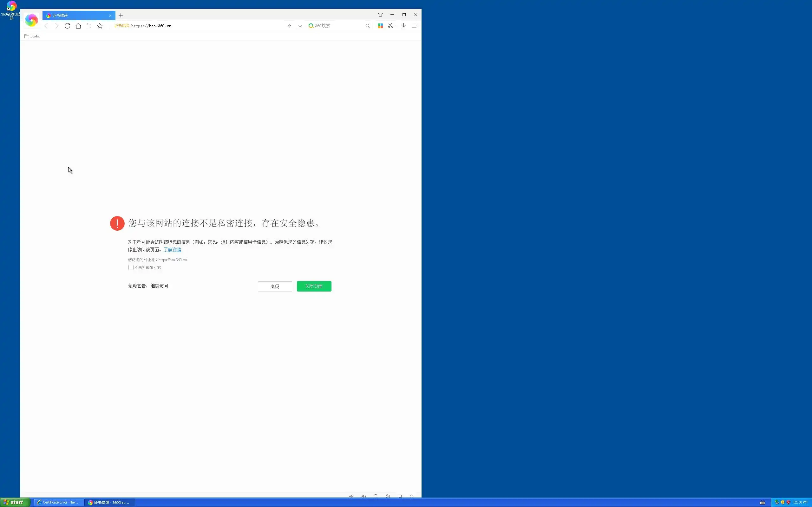Click the colorful extensions grid icon
The height and width of the screenshot is (507, 812).
(x=380, y=26)
